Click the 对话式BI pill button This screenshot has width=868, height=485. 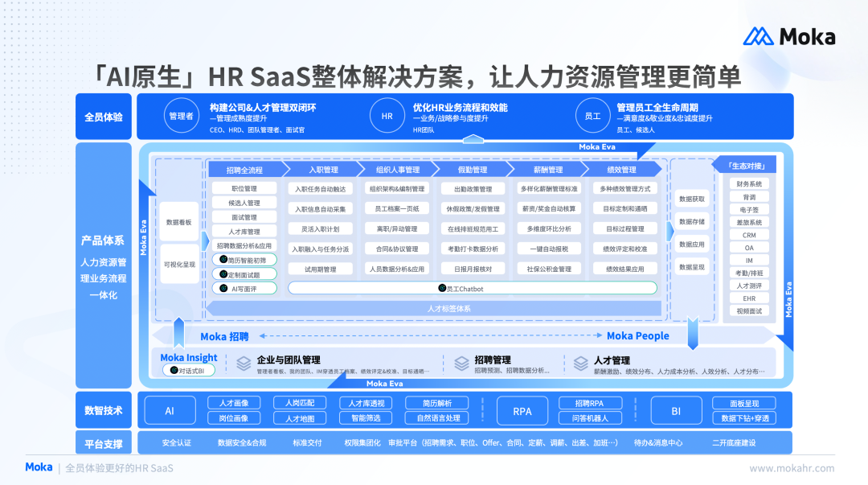(x=189, y=370)
